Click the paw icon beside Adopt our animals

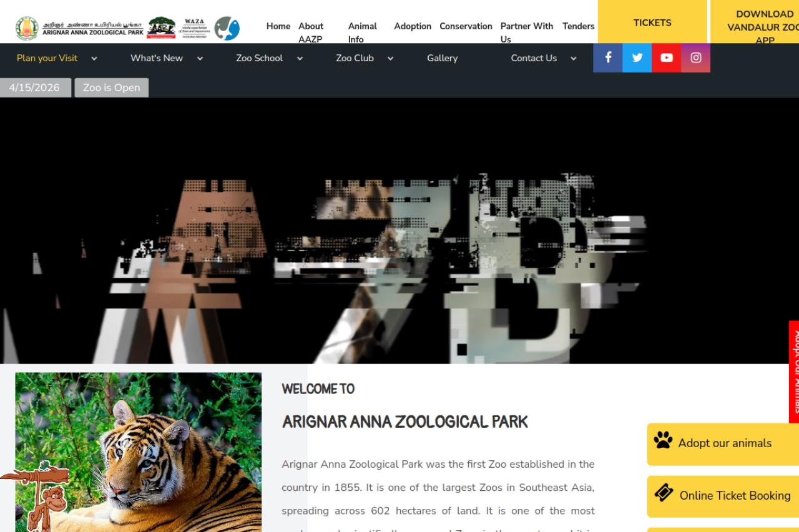663,440
